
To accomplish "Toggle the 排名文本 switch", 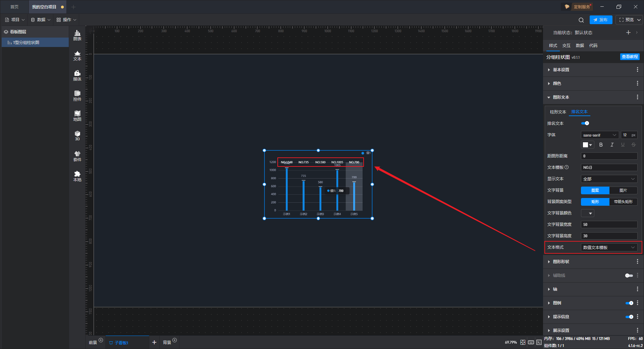I will [x=585, y=123].
